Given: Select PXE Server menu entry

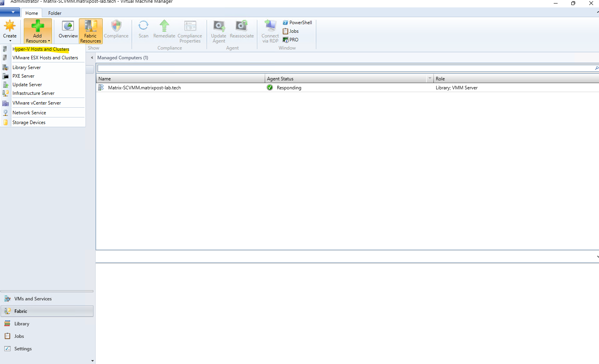Looking at the screenshot, I should coord(23,76).
